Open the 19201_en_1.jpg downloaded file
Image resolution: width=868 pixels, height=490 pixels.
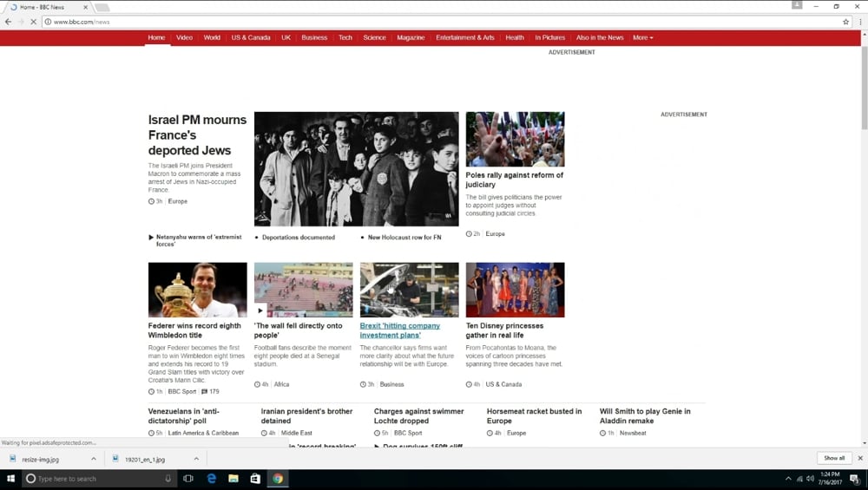145,459
